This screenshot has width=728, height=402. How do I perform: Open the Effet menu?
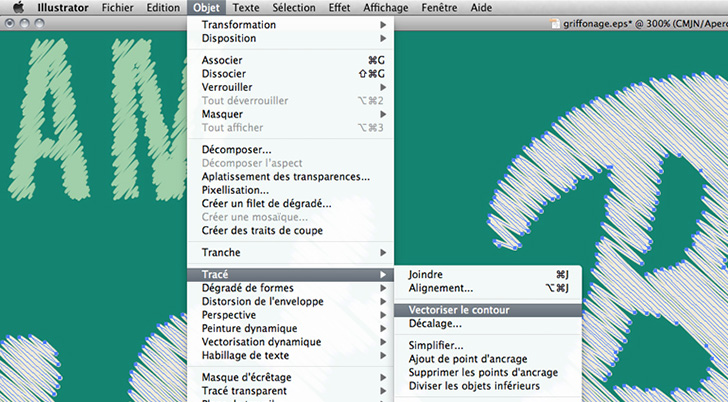tap(339, 7)
